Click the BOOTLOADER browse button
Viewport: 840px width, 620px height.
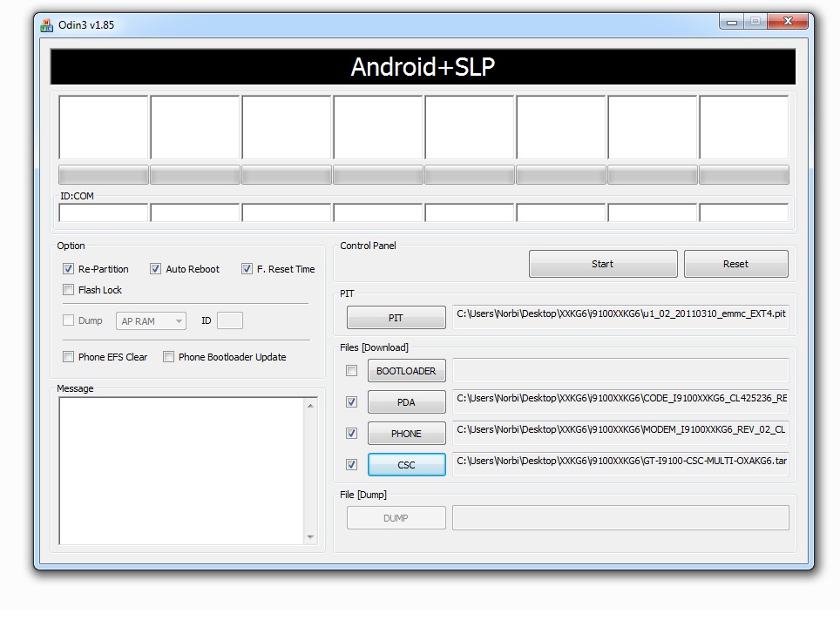(x=406, y=370)
